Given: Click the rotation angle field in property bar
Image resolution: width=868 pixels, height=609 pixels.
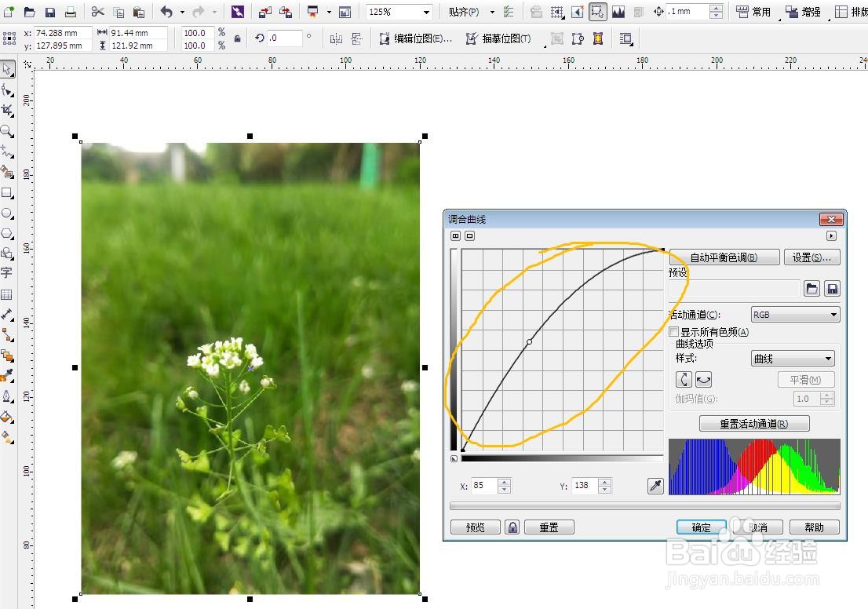Looking at the screenshot, I should (285, 38).
